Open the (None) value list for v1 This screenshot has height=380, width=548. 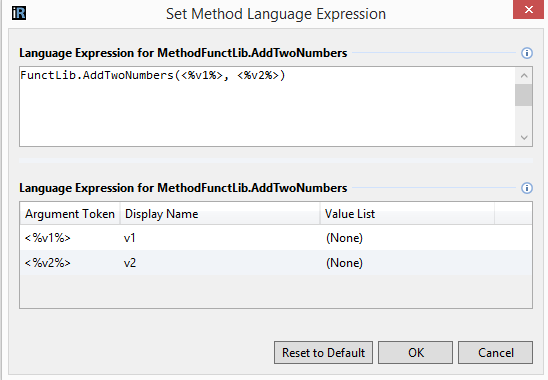coord(408,238)
